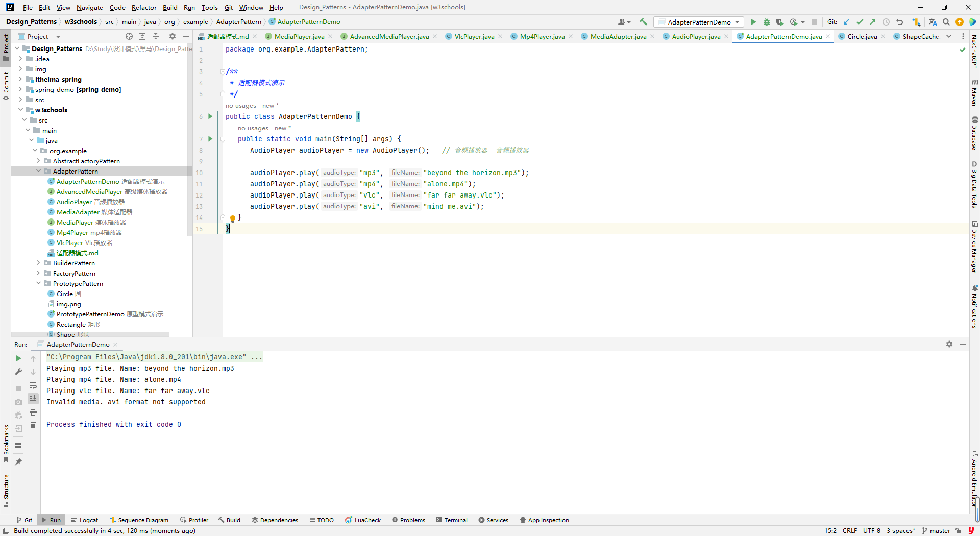
Task: Toggle scroll to end in Run console
Action: point(33,399)
